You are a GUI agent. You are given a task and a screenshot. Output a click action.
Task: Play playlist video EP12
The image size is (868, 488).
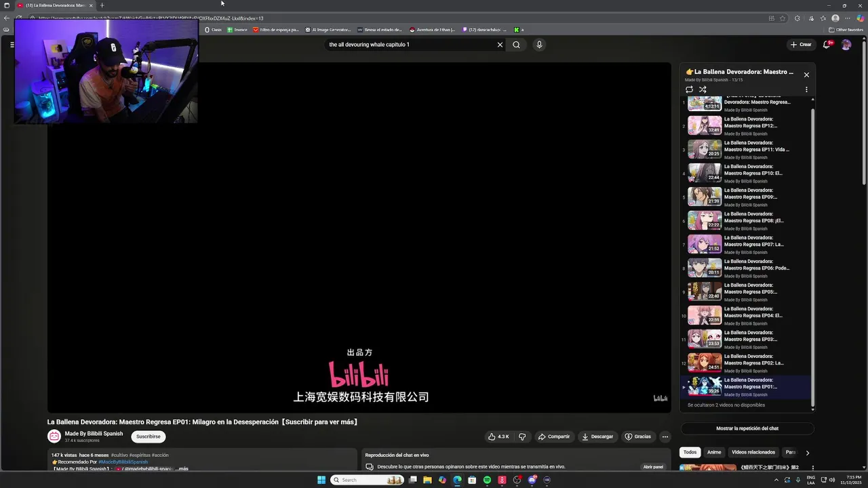tap(746, 125)
